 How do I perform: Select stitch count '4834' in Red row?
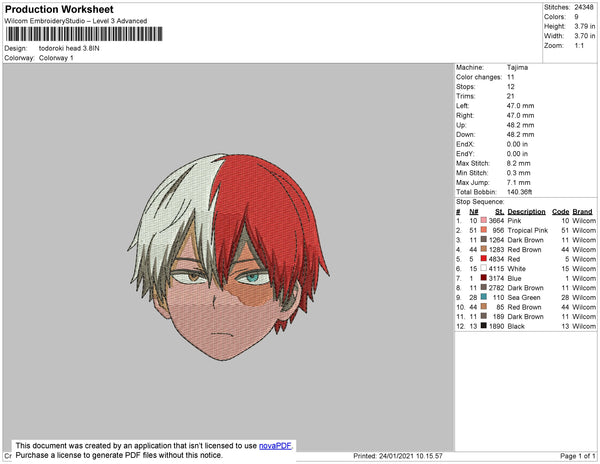click(496, 259)
